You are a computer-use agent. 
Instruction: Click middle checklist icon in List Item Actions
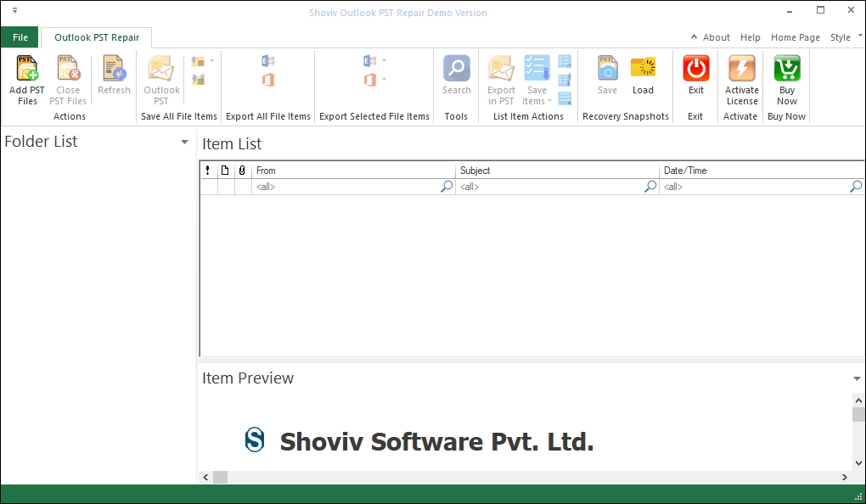pyautogui.click(x=565, y=80)
